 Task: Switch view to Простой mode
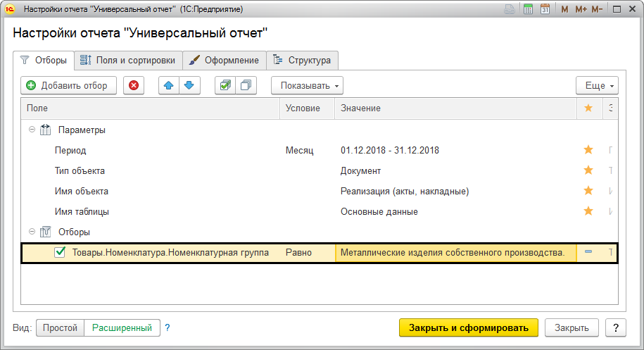(60, 327)
